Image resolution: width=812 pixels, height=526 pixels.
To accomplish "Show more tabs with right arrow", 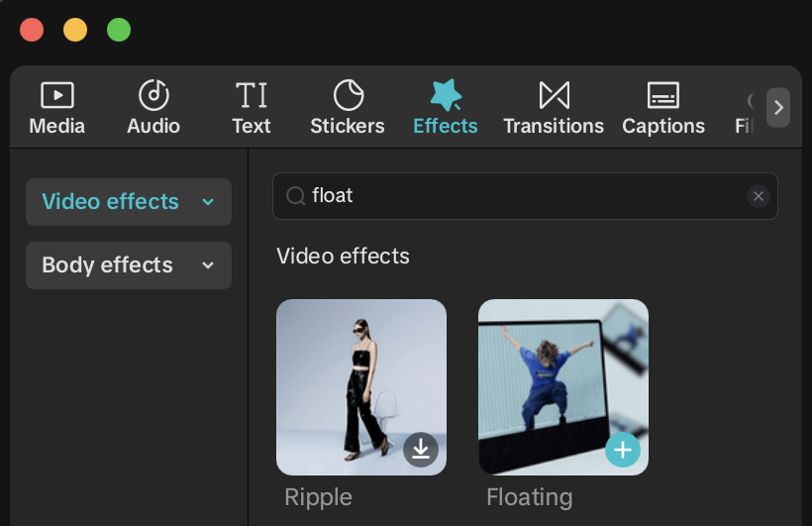I will pos(778,107).
